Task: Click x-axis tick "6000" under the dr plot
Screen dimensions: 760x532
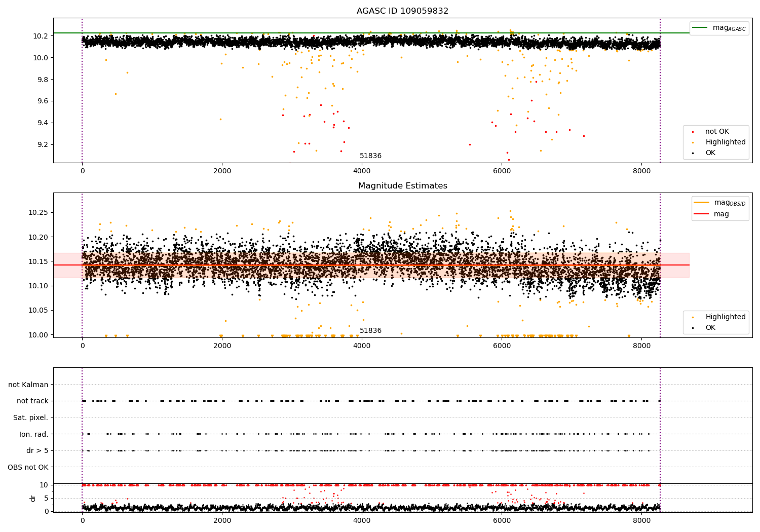Action: tap(502, 520)
